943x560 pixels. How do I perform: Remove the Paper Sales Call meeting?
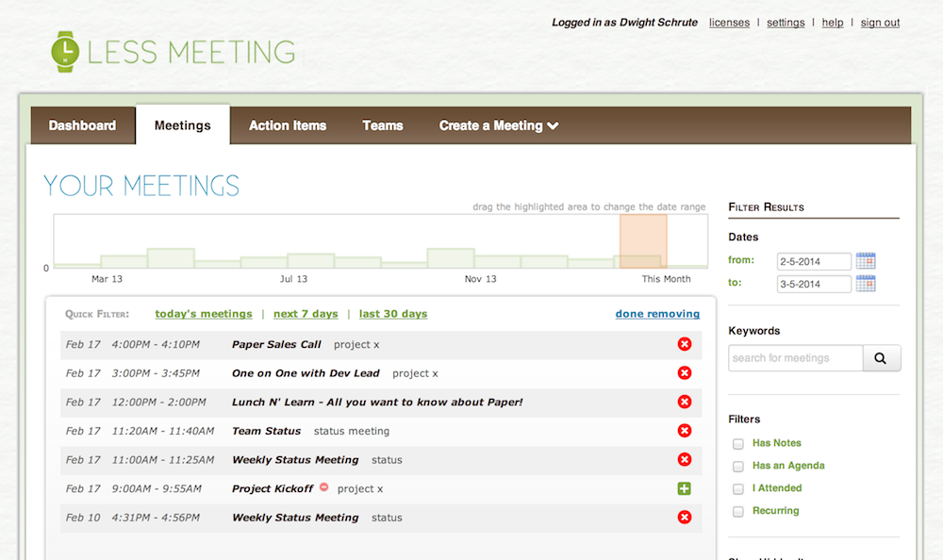point(685,344)
